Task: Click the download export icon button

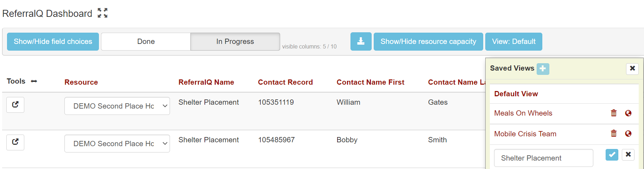Action: point(361,41)
